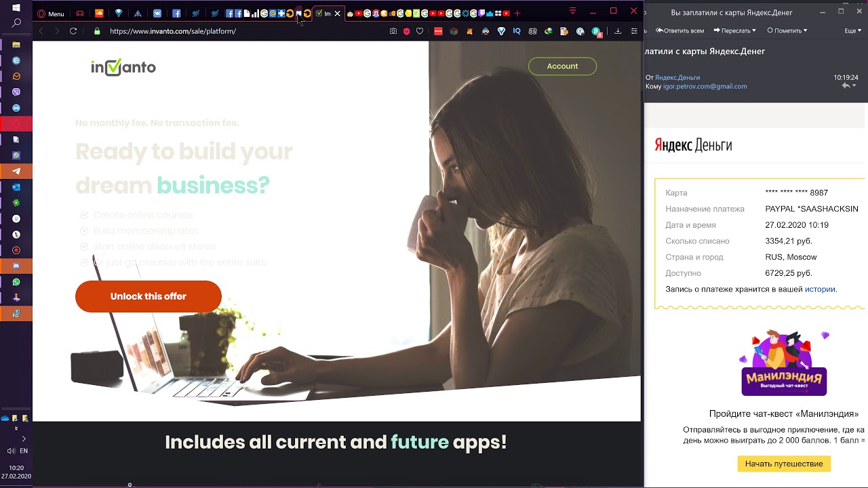
Task: Expand hidden system tray icons chevron
Action: point(24,439)
